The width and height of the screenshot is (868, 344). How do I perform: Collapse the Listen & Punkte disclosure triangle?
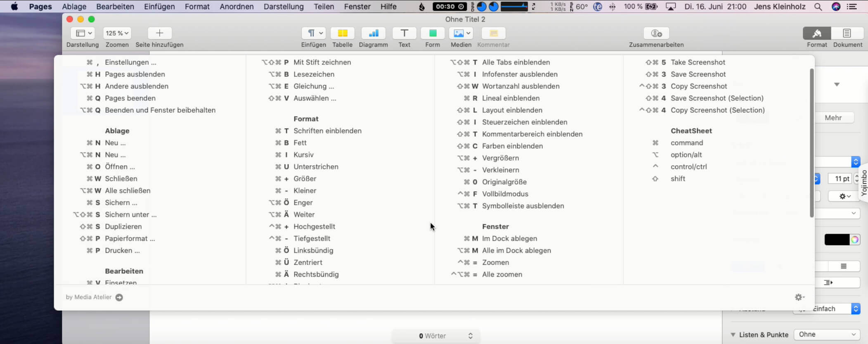733,335
